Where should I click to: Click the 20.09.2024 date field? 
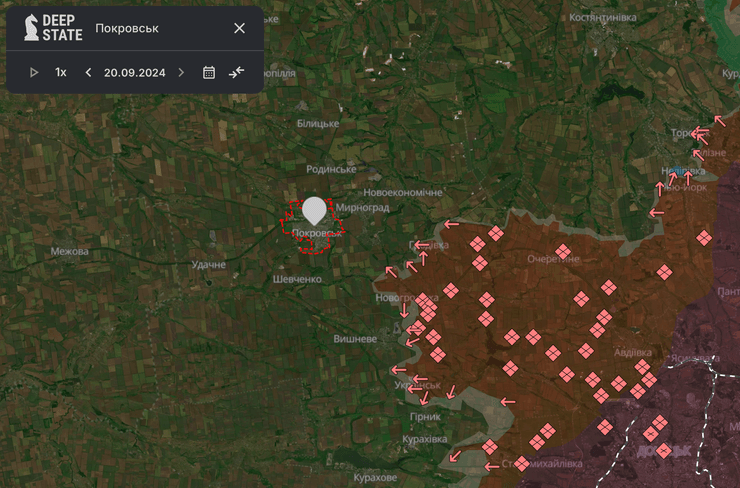point(134,72)
